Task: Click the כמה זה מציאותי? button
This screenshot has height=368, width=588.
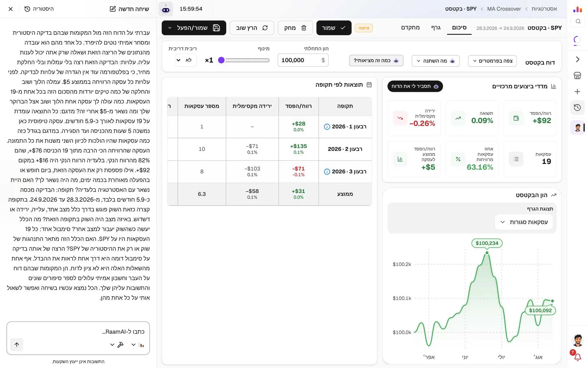Action: (x=376, y=61)
